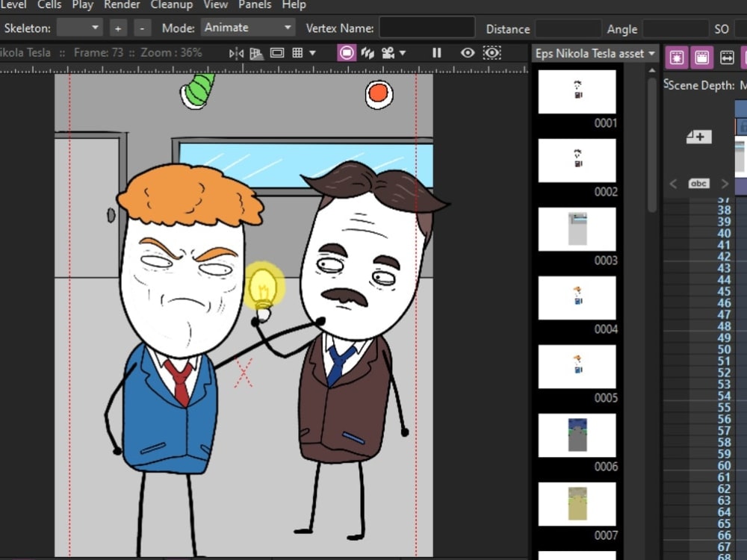
Task: Toggle the safe area frame icon
Action: pyautogui.click(x=277, y=53)
